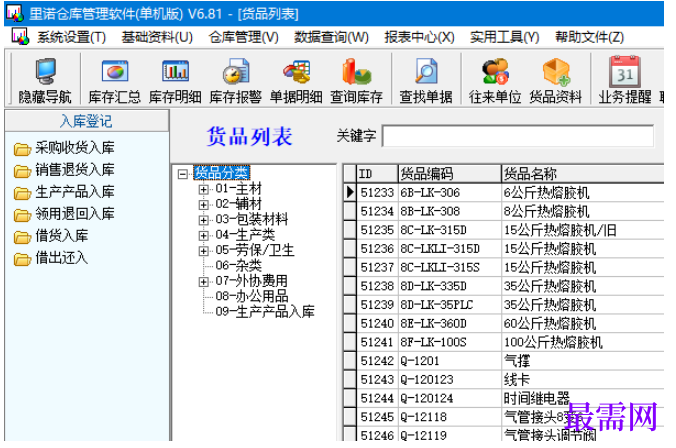Open 领用退回入库 link
Viewport: 676px width, 448px height.
point(75,214)
